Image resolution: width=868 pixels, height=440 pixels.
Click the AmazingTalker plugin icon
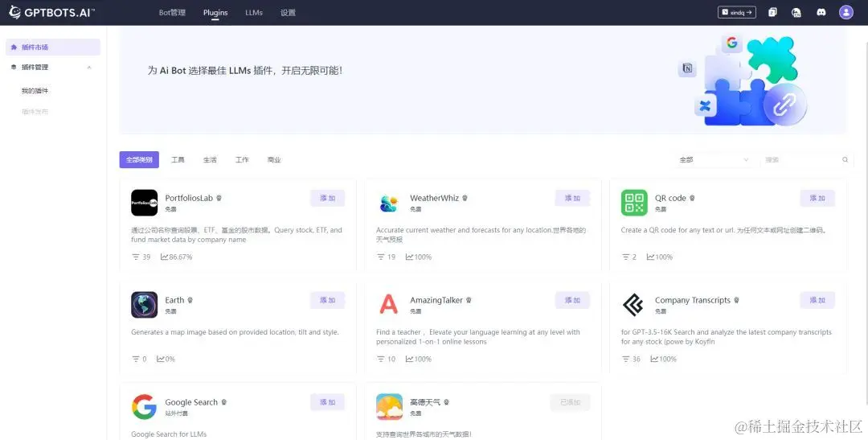pos(389,305)
